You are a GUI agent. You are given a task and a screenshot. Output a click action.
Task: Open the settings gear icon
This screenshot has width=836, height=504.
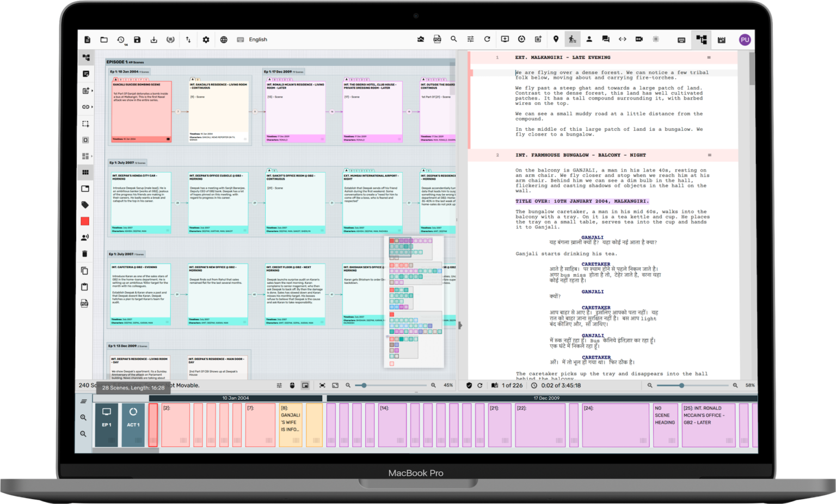pos(206,40)
